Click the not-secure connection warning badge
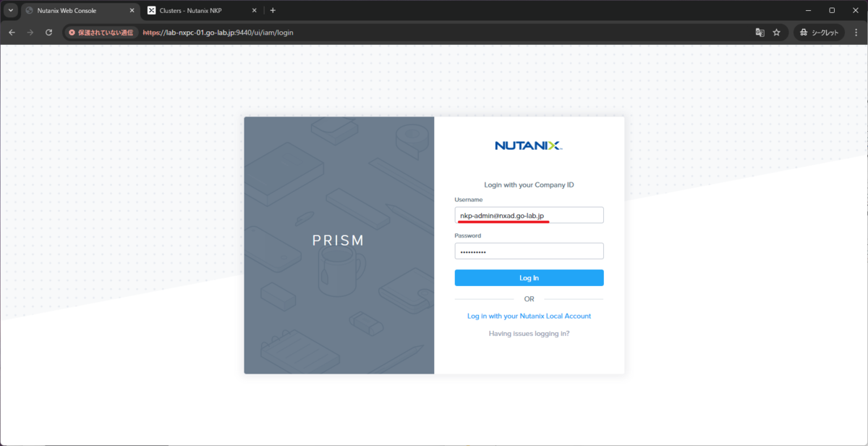The height and width of the screenshot is (446, 868). pyautogui.click(x=101, y=33)
